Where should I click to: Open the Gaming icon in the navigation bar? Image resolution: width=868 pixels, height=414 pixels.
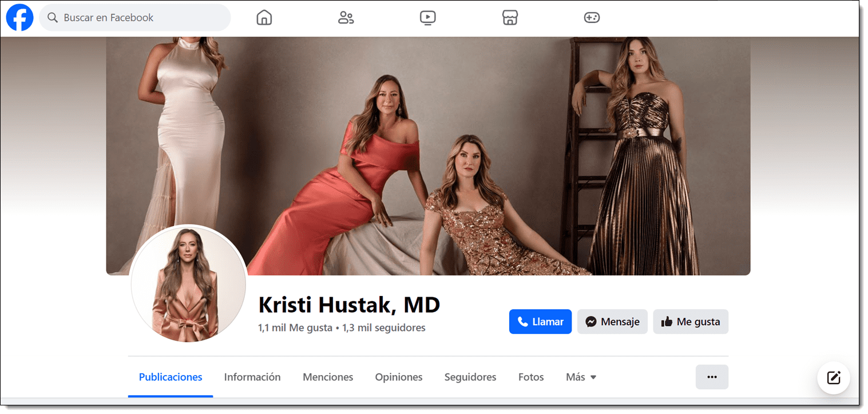click(x=592, y=17)
